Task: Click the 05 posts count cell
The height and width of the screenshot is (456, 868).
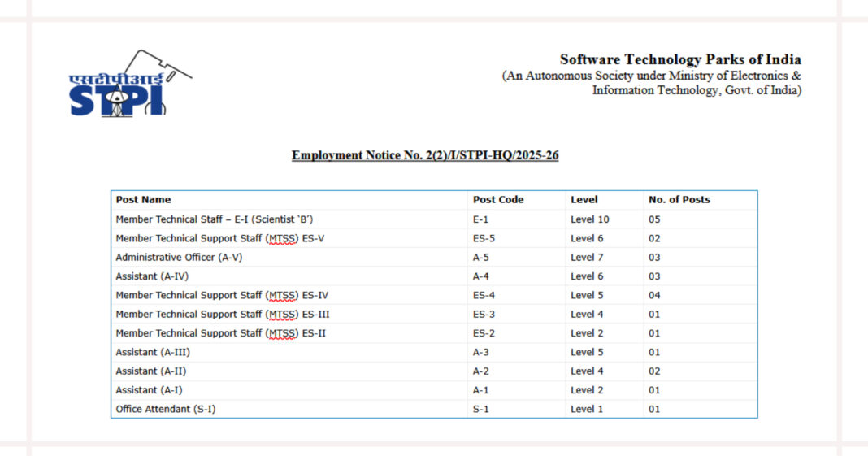Action: (654, 219)
